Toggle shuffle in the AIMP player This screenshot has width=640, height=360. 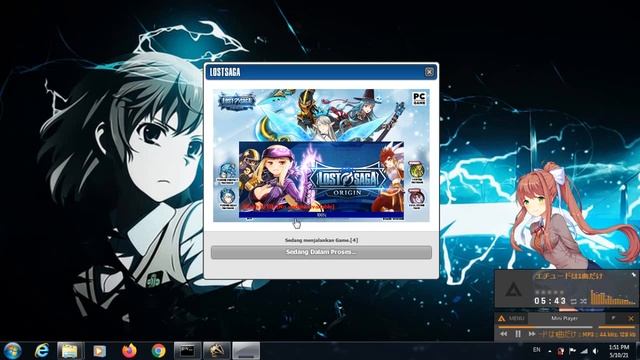point(583,301)
